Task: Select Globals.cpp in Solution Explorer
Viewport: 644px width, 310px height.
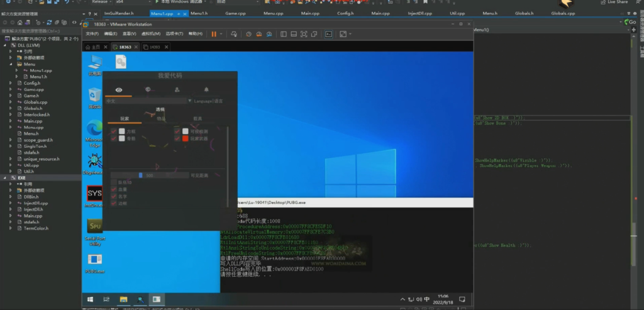Action: [x=35, y=102]
